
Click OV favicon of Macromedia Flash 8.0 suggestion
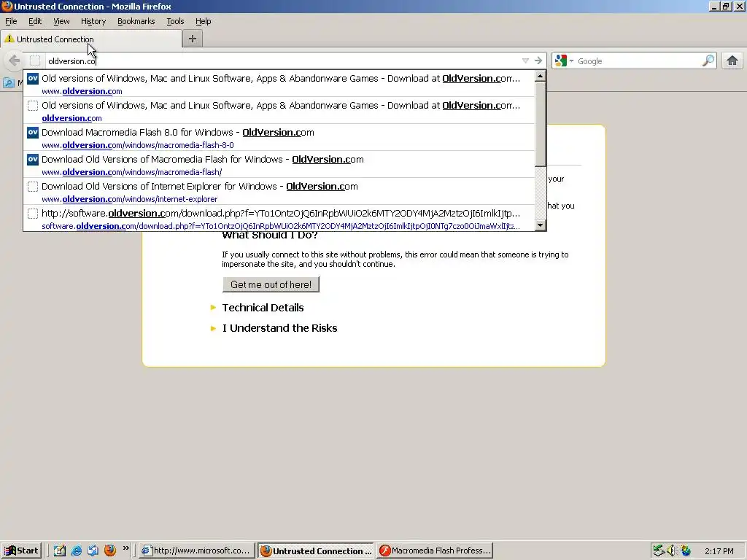point(33,133)
